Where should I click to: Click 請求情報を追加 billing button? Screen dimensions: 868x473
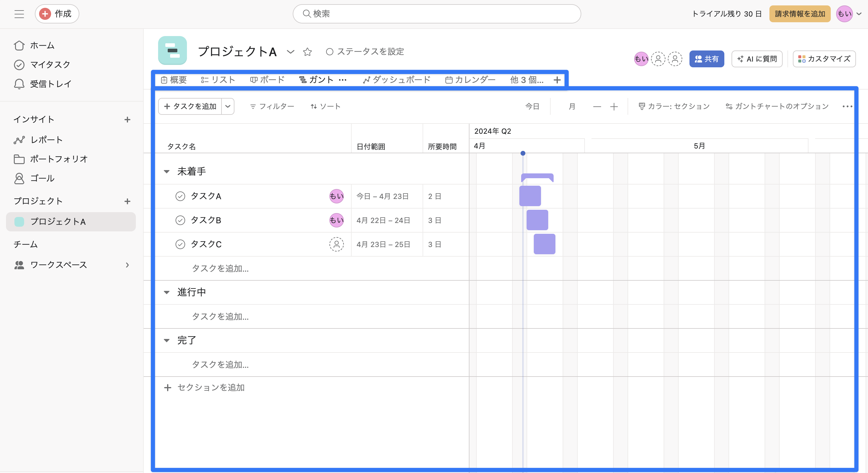[799, 14]
